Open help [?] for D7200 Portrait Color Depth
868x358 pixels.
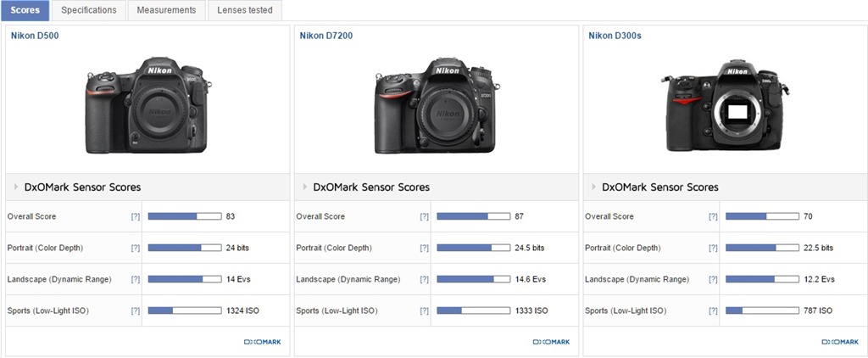pyautogui.click(x=424, y=249)
